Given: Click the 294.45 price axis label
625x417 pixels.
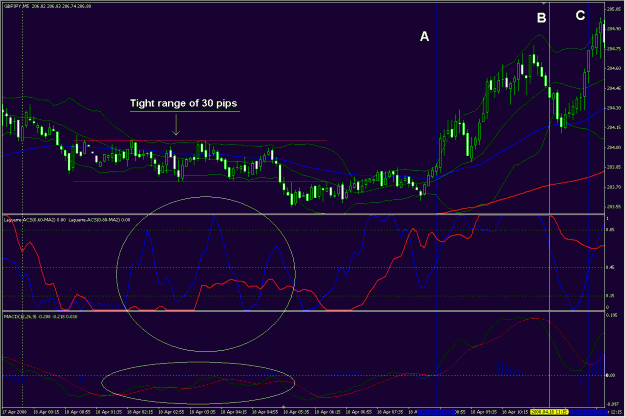Looking at the screenshot, I should pyautogui.click(x=613, y=88).
